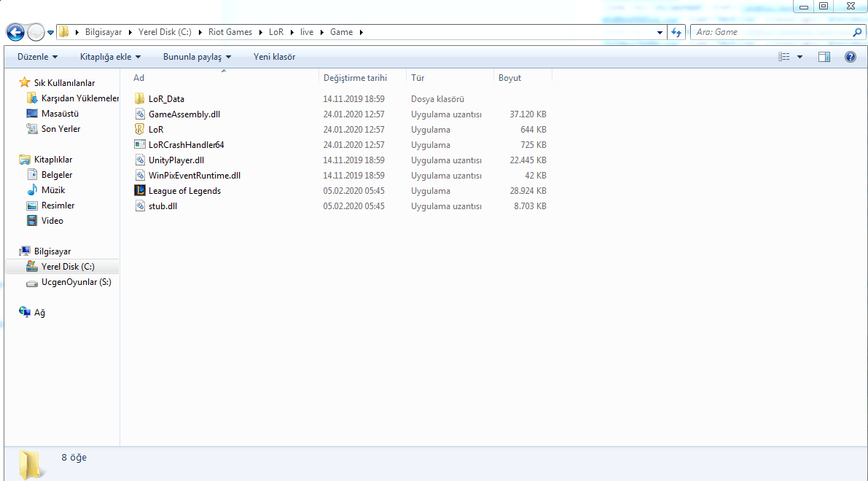Open the address bar history dropdown
The height and width of the screenshot is (481, 868).
(660, 32)
